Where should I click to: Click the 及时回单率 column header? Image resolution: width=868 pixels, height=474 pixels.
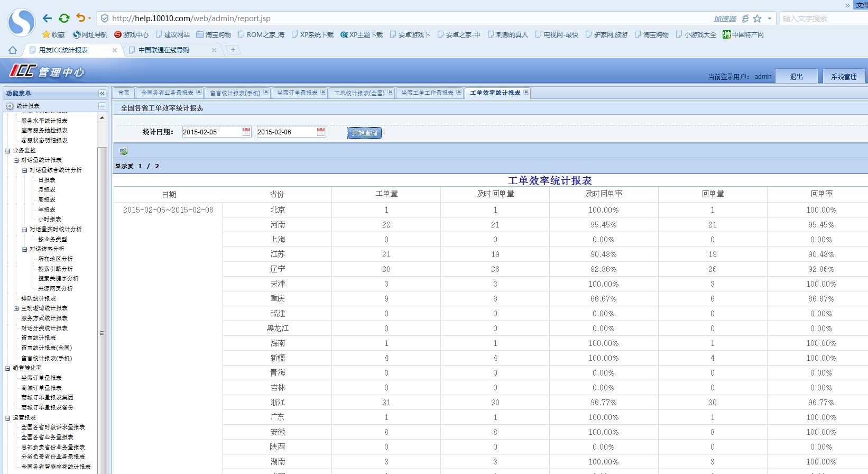pos(604,194)
